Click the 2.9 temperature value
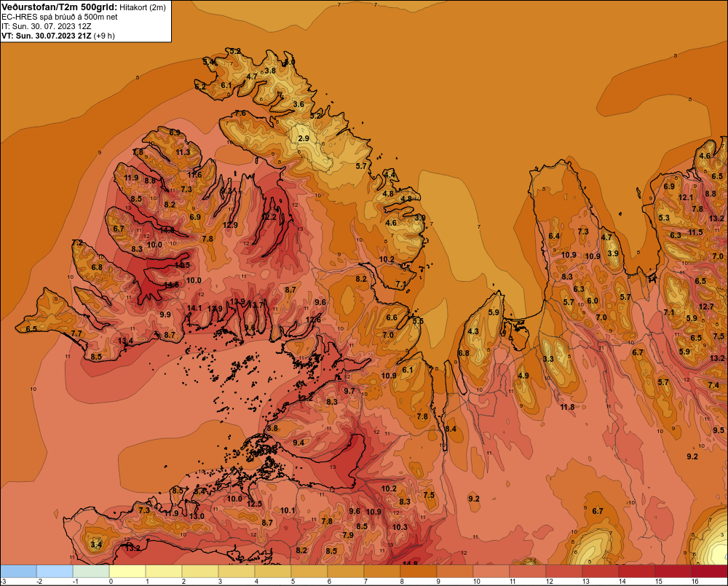The height and width of the screenshot is (586, 728). tap(304, 138)
